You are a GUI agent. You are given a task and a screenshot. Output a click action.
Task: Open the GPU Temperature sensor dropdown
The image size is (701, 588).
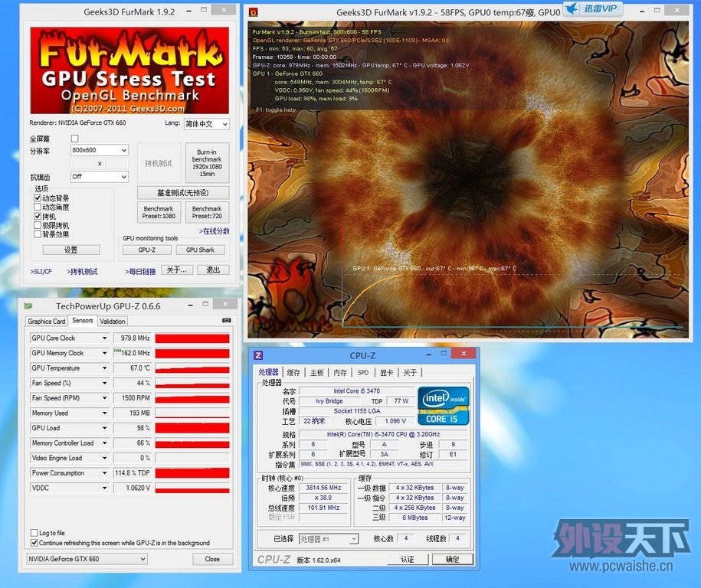tap(104, 368)
